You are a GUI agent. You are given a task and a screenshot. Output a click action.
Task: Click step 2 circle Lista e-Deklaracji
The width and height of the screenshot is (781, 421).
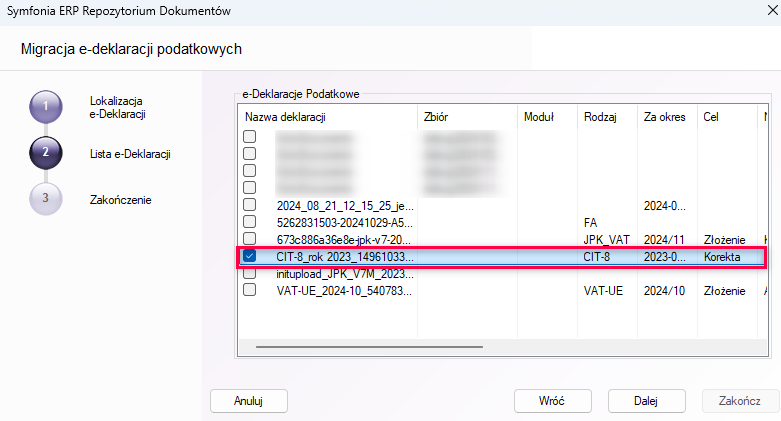tap(46, 152)
